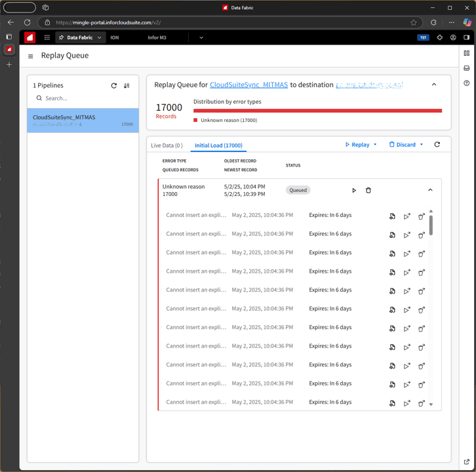Click the Infor red logo in header
Viewport: 476px width, 472px height.
(x=30, y=37)
